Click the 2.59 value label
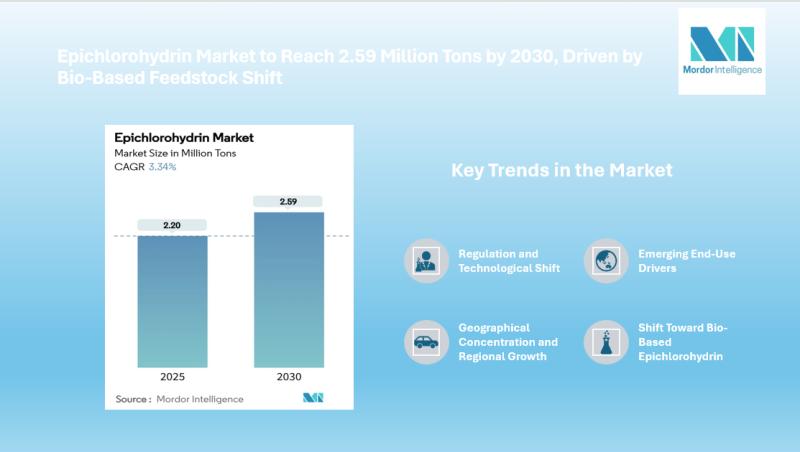 click(x=288, y=202)
